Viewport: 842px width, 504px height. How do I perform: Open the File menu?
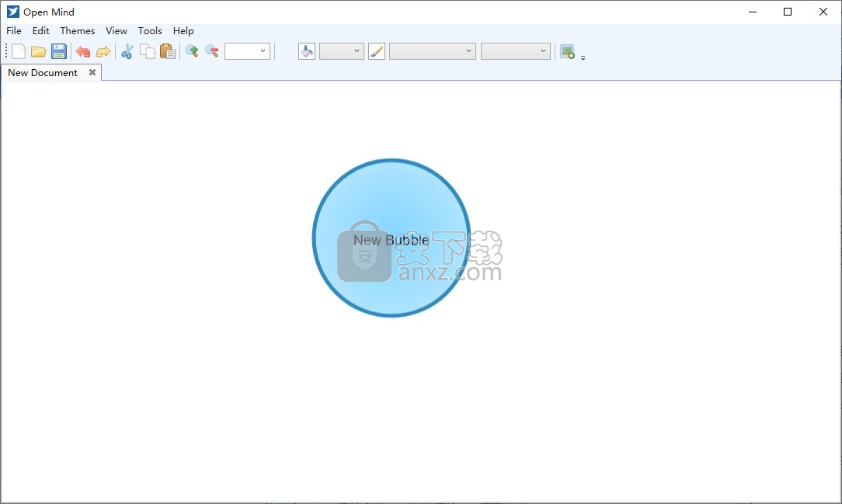pyautogui.click(x=14, y=30)
